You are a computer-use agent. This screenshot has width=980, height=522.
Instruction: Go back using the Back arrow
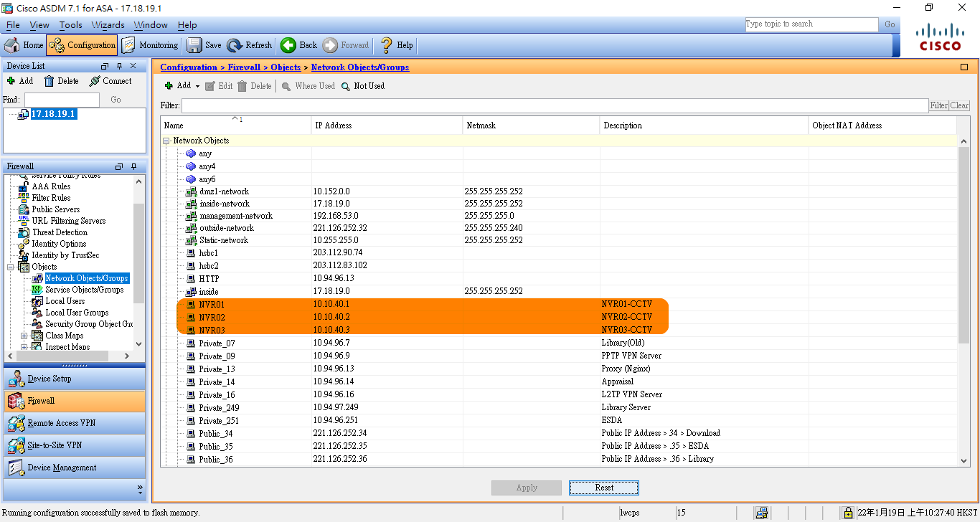coord(298,45)
